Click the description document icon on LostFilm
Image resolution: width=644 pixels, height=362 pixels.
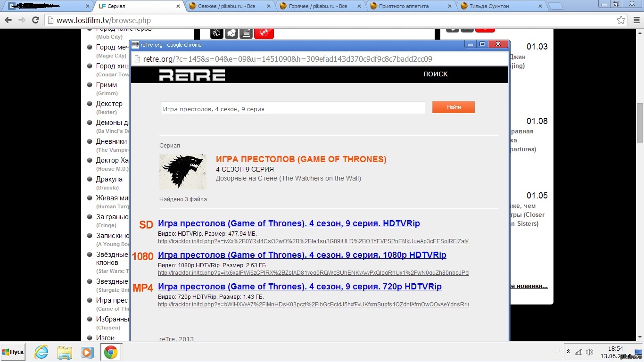[246, 33]
